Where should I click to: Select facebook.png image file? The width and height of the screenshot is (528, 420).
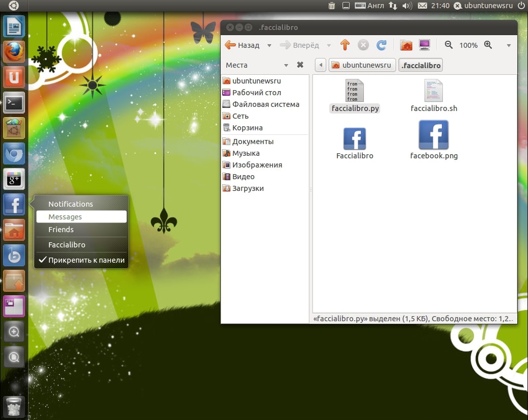434,140
